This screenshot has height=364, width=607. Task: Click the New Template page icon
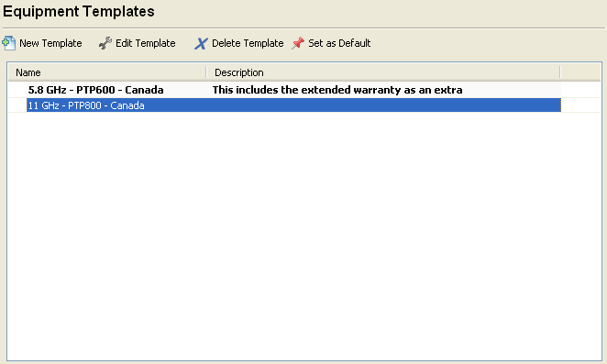8,43
